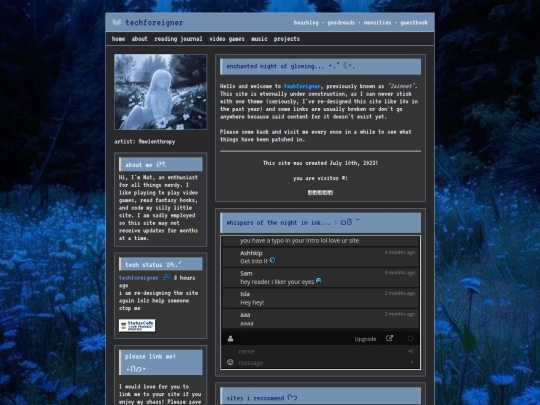Click the 'tech status' section heading
540x405 pixels.
pos(160,264)
